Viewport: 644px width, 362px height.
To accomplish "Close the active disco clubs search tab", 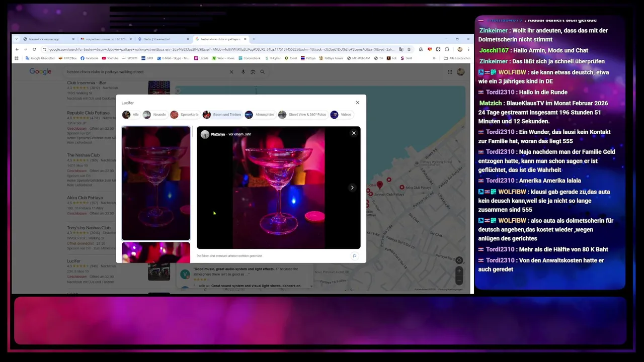I will 245,39.
